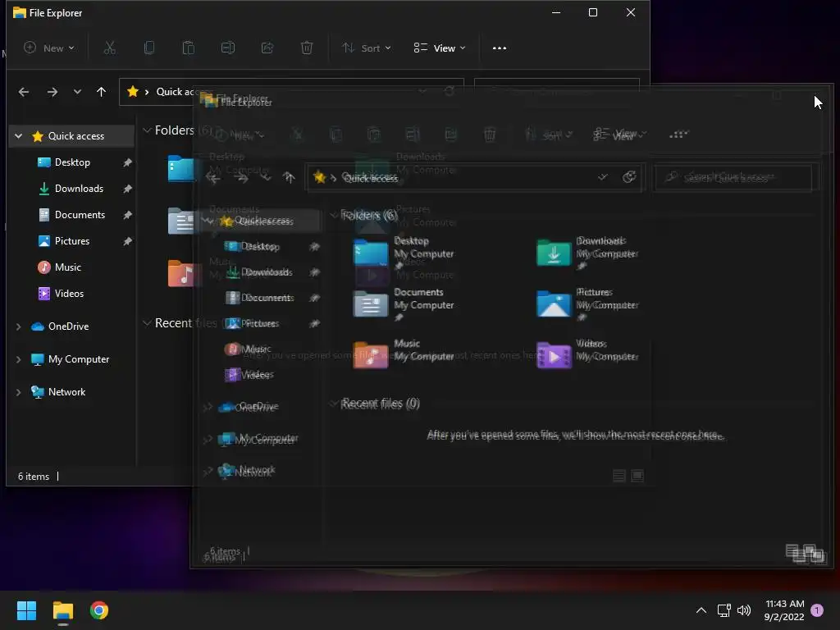Switch back window to details view icon
840x630 pixels.
[x=619, y=476]
